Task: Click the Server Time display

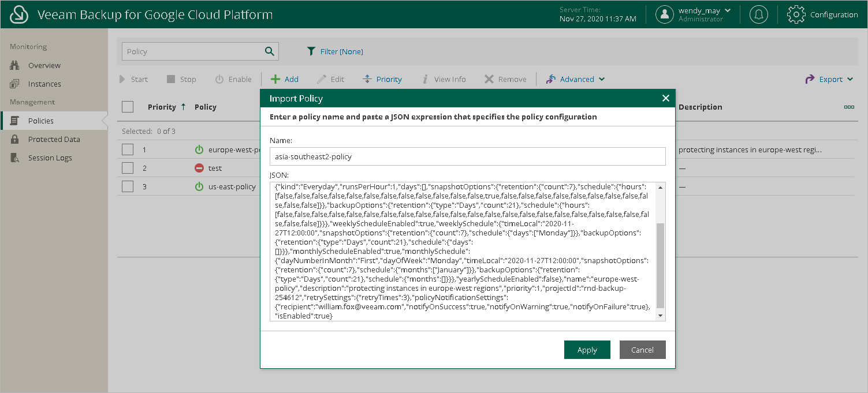Action: (598, 14)
